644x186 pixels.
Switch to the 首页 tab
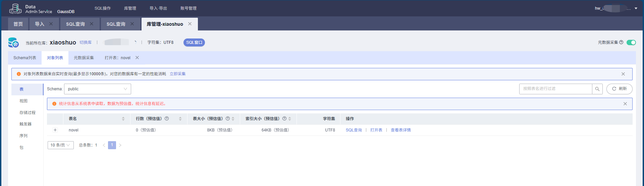coord(18,24)
